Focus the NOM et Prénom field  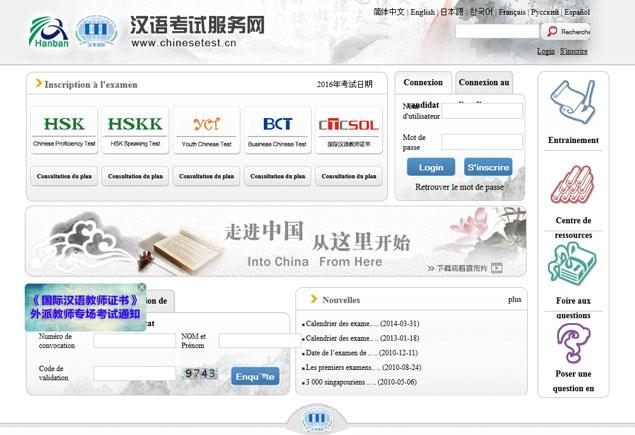[x=259, y=341]
